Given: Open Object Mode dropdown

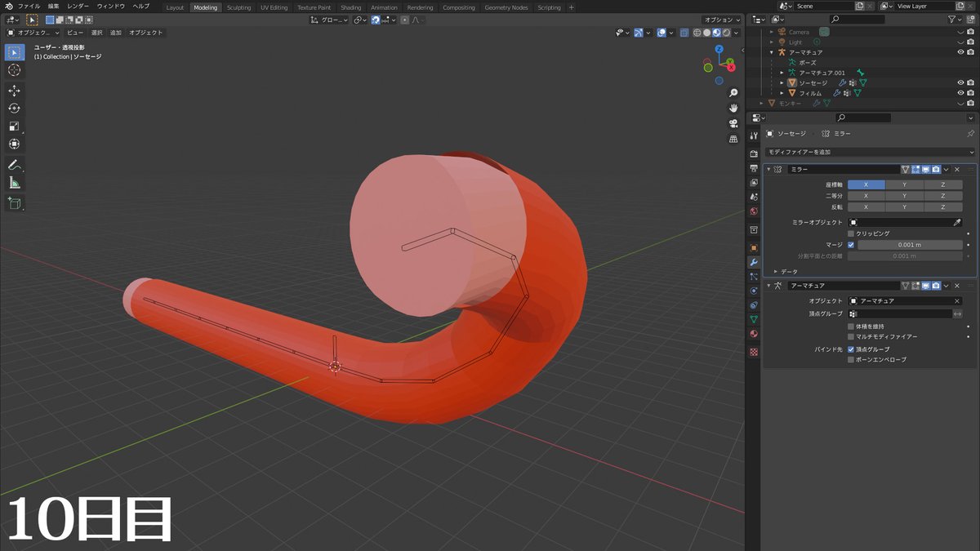Looking at the screenshot, I should (33, 33).
